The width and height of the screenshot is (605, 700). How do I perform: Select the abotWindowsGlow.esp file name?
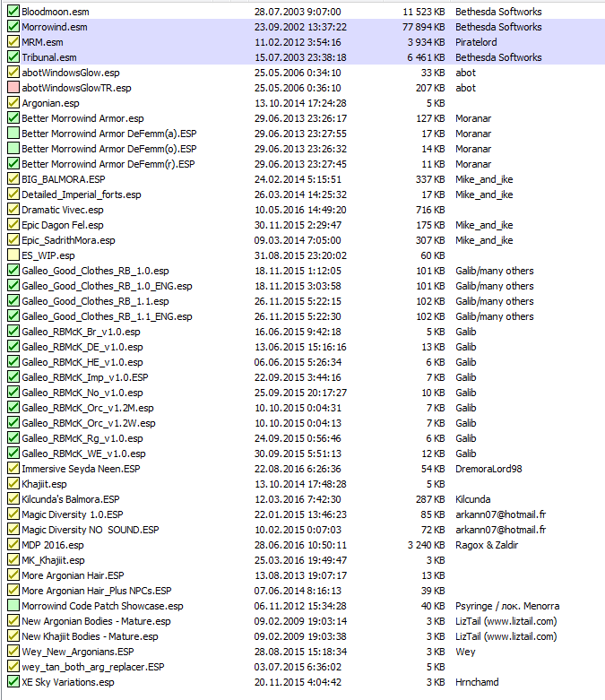point(71,73)
